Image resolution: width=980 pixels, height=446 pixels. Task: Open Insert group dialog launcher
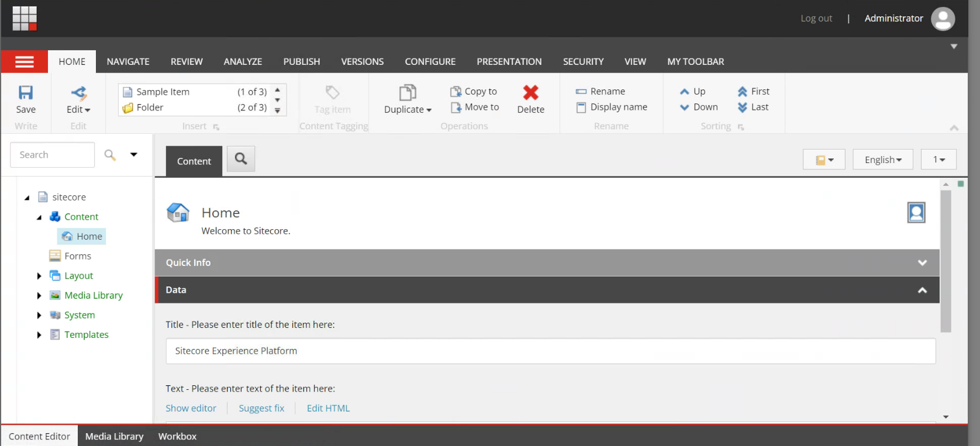tap(216, 127)
